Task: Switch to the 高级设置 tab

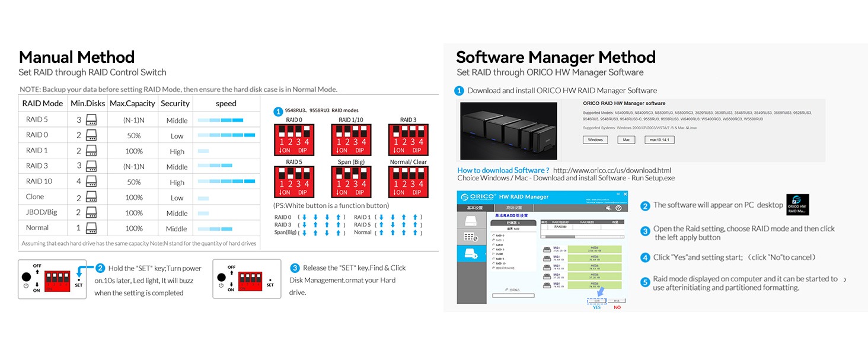Action: [513, 208]
